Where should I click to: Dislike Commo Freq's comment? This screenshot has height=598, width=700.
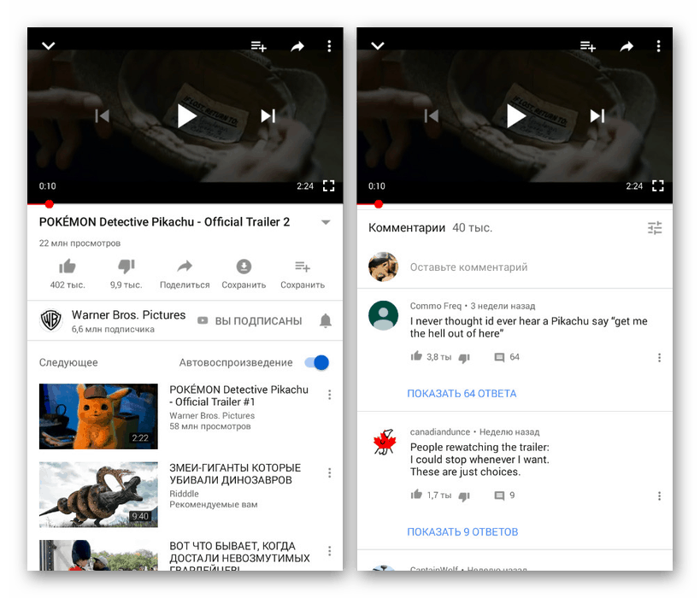(464, 358)
